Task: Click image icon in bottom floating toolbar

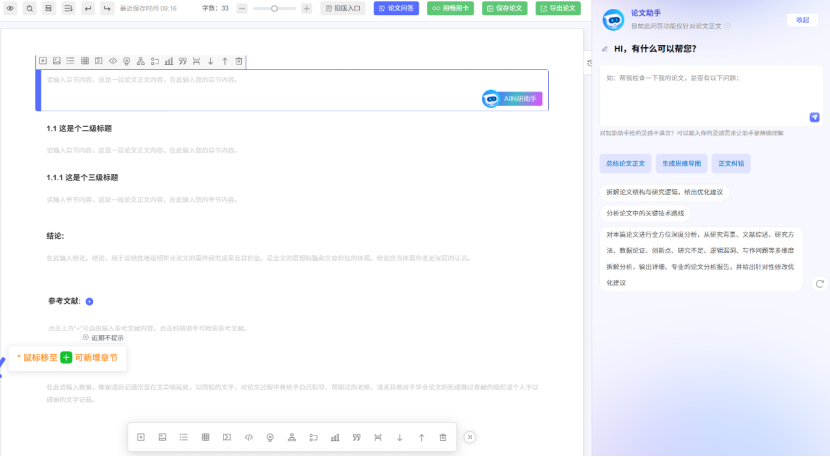Action: point(163,437)
